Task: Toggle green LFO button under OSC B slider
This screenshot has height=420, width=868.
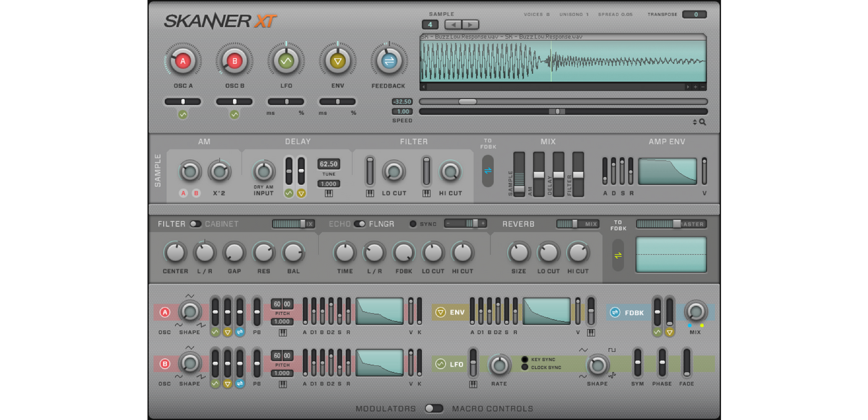Action: pyautogui.click(x=234, y=114)
